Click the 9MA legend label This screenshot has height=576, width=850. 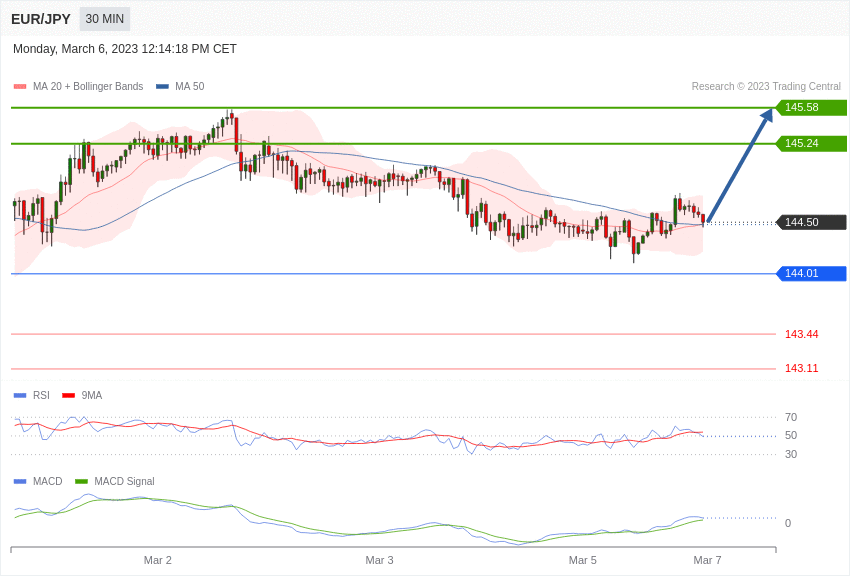coord(92,396)
